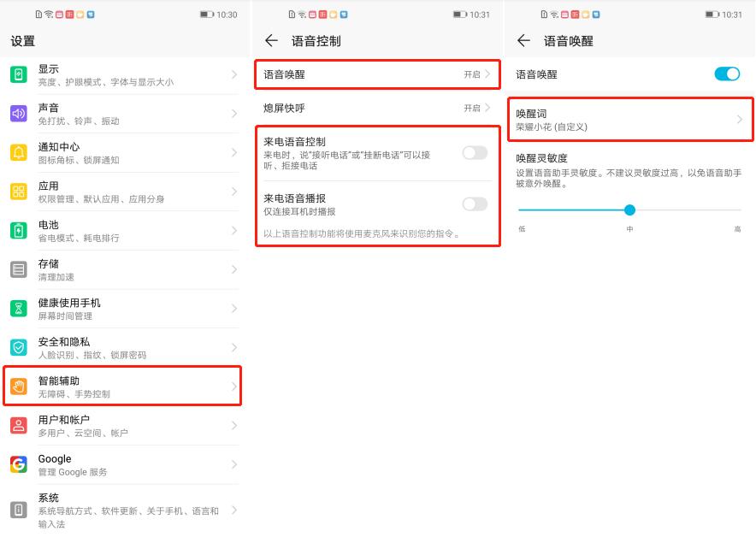Enable 来电语音控制 toggle

[x=476, y=150]
